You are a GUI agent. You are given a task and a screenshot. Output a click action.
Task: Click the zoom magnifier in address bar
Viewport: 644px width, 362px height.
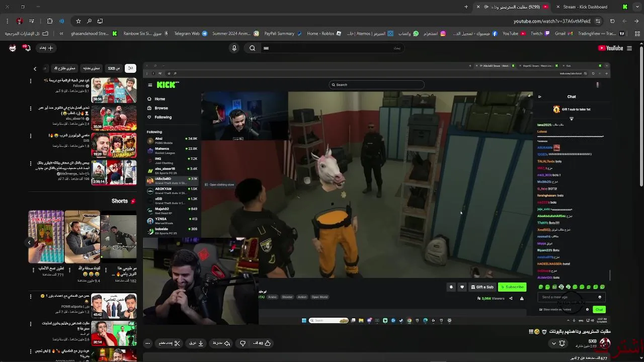point(89,21)
